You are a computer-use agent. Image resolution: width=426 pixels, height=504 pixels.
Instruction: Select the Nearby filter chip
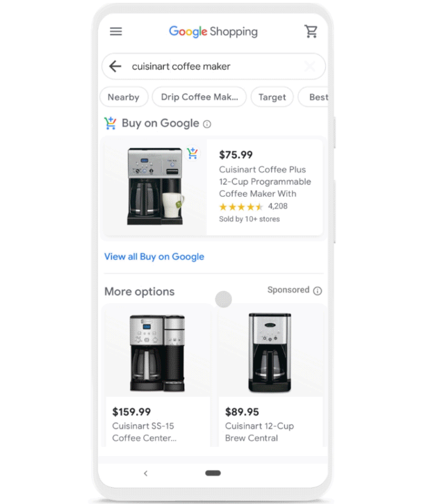coord(124,97)
